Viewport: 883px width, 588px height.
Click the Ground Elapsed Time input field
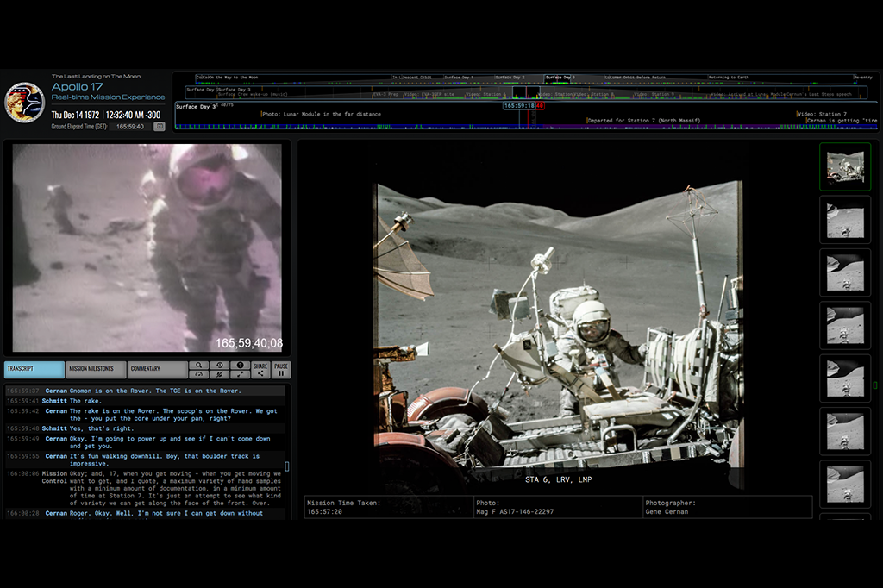click(x=130, y=127)
